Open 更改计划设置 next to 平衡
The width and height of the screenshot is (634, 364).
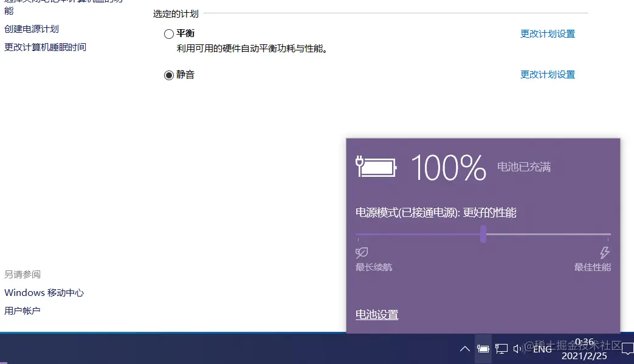(547, 34)
